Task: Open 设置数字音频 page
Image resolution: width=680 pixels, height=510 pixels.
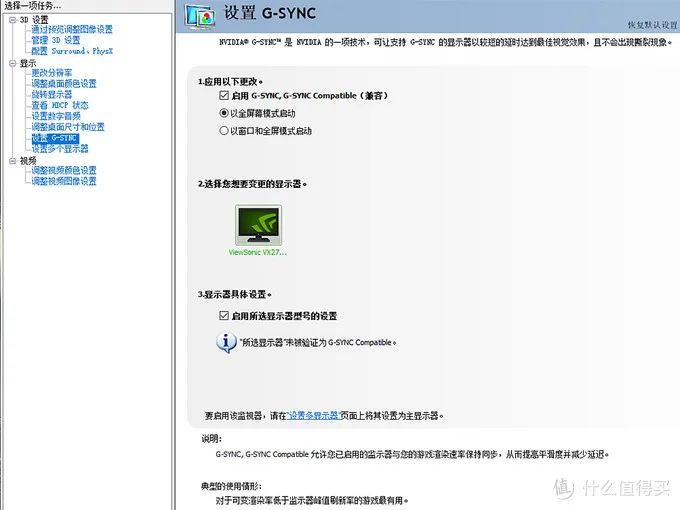Action: (x=56, y=116)
